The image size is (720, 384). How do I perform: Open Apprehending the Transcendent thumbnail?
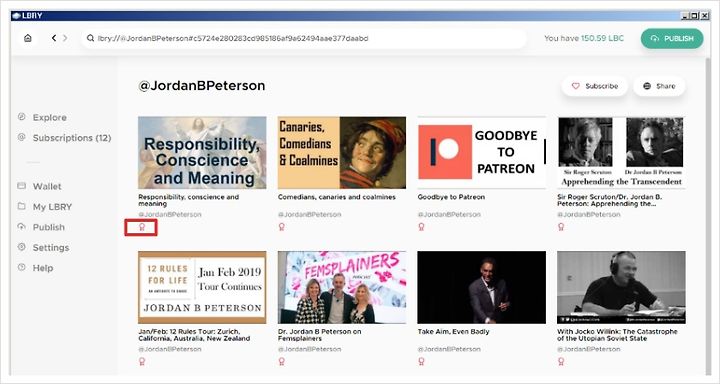point(621,152)
